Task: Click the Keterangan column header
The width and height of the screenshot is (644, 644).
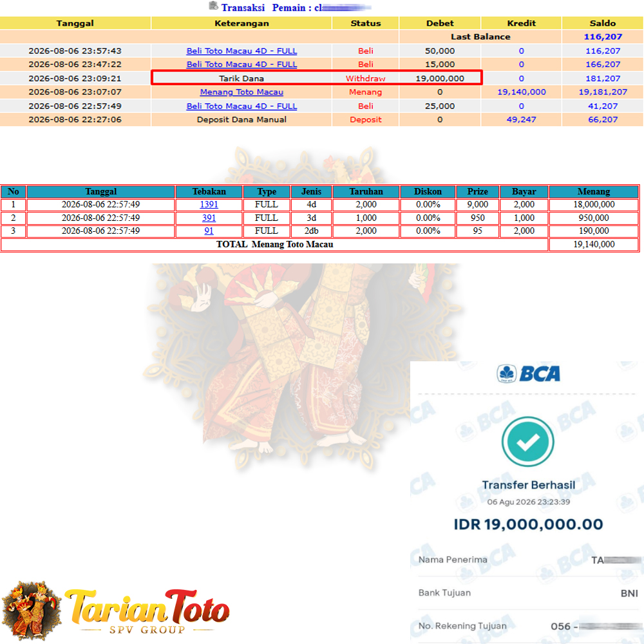Action: click(241, 23)
